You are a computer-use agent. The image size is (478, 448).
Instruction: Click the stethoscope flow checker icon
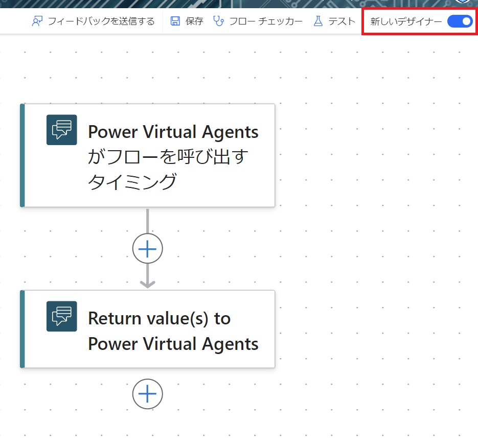[219, 21]
